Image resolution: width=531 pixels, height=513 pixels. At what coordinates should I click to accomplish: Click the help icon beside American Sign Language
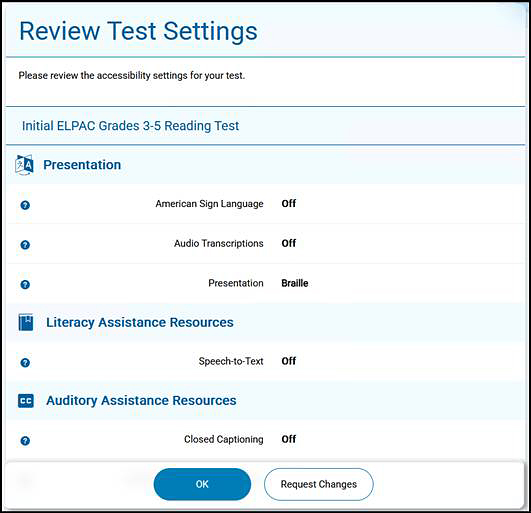(25, 205)
